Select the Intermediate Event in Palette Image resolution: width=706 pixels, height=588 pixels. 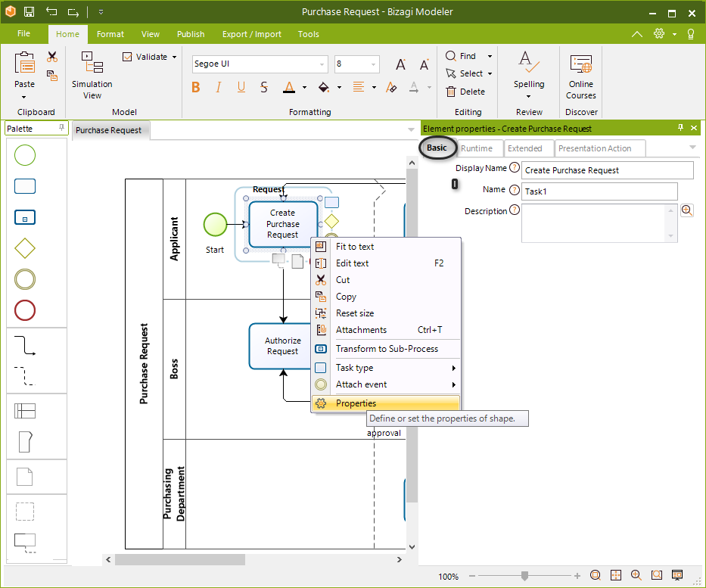point(25,279)
